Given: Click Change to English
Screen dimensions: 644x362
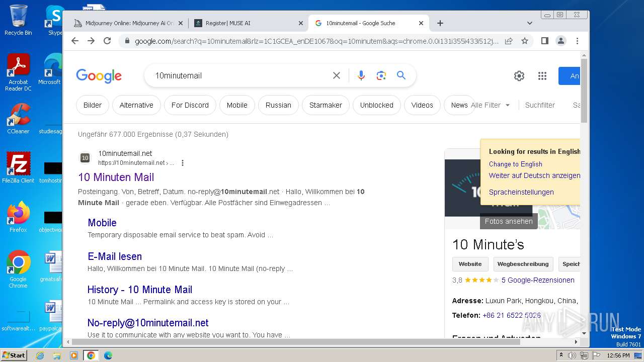Looking at the screenshot, I should click(x=516, y=164).
